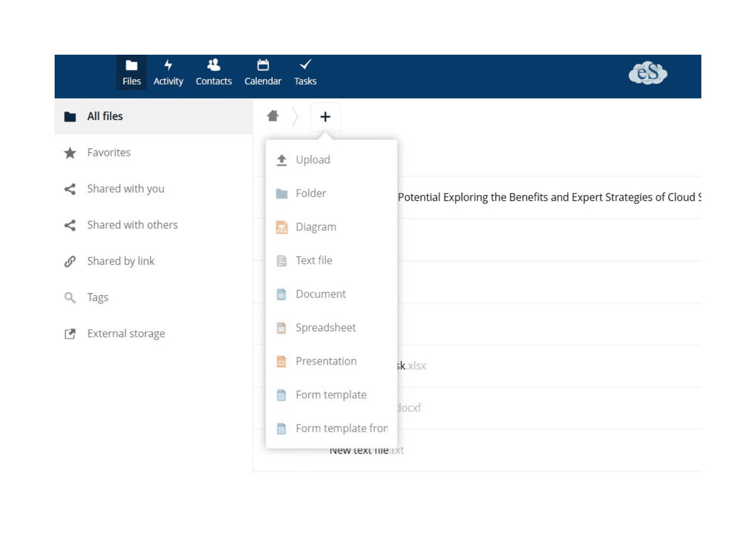Create a new Diagram
756x547 pixels.
pyautogui.click(x=316, y=227)
